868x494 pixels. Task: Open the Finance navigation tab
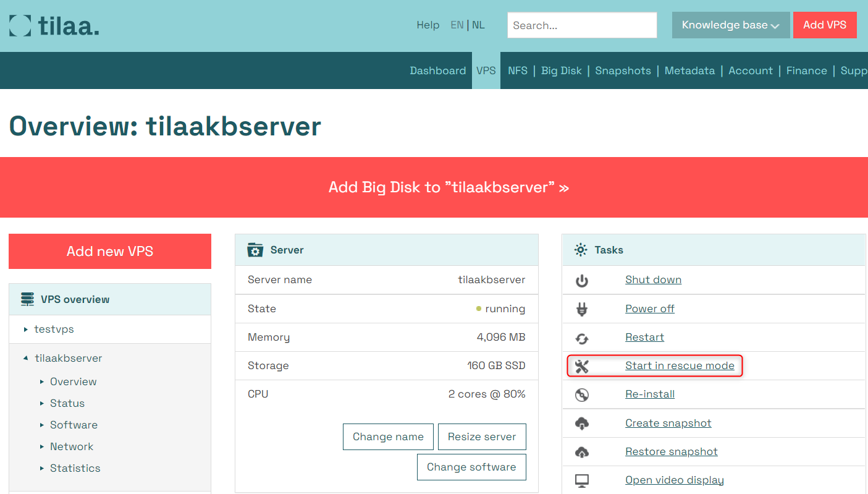807,70
